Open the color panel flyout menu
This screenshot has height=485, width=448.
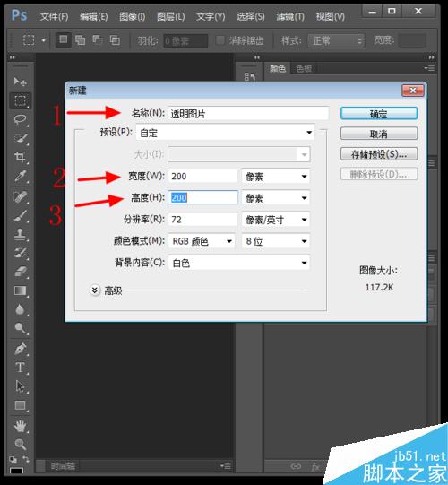[x=429, y=68]
